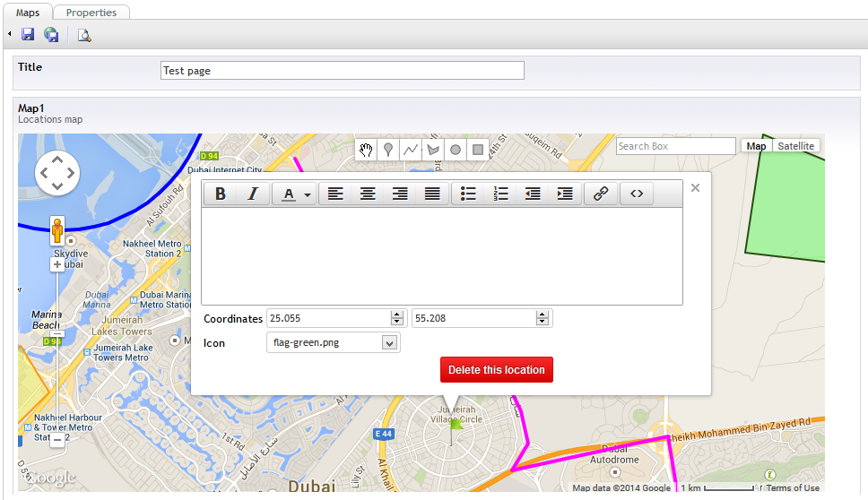Viewport: 868px width, 500px height.
Task: Increase the longitude with up stepper
Action: 542,315
